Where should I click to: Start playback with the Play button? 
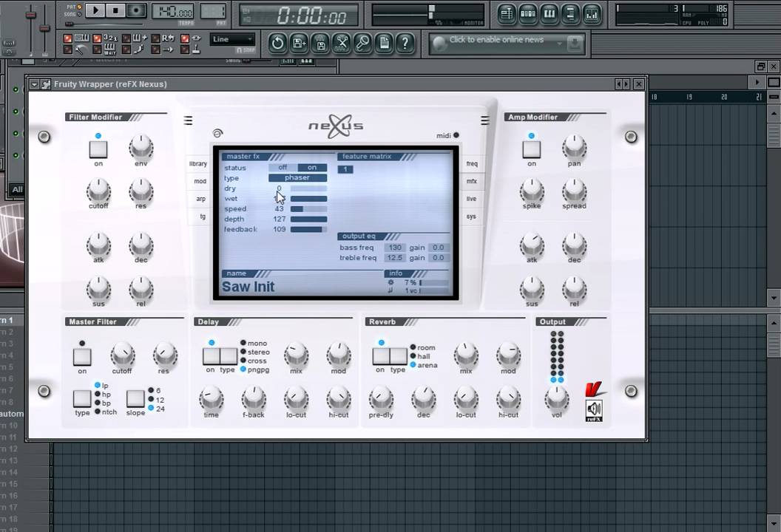(95, 10)
